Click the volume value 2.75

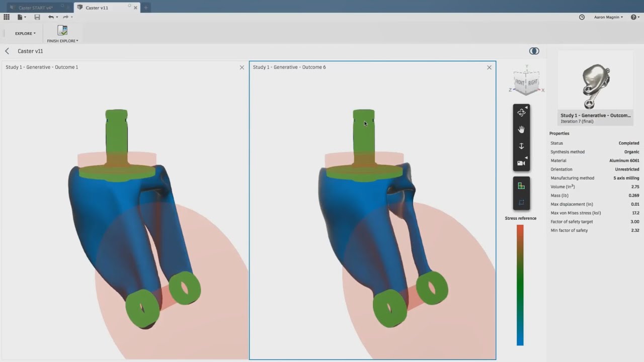pos(635,187)
